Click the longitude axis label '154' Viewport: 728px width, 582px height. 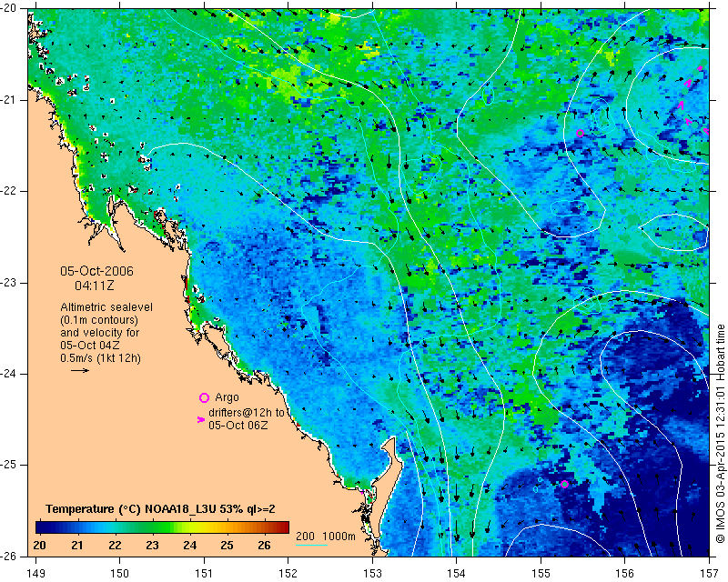point(457,573)
